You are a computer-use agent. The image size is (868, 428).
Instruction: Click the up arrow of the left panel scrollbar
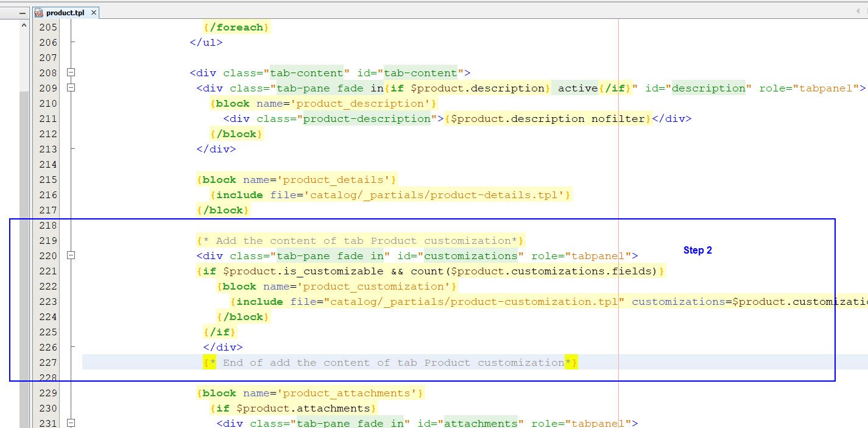point(24,26)
